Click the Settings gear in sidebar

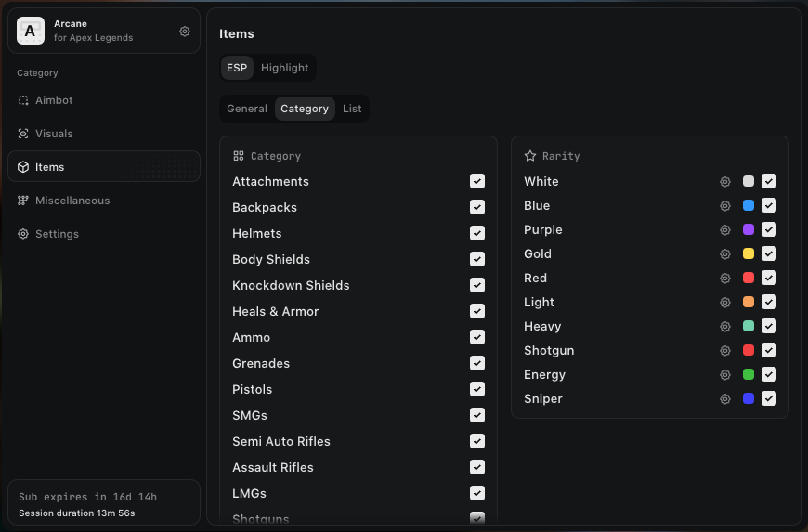(x=23, y=234)
